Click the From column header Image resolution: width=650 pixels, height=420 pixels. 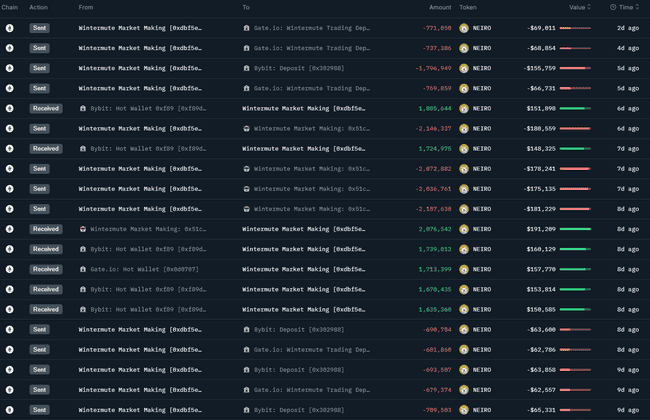87,7
